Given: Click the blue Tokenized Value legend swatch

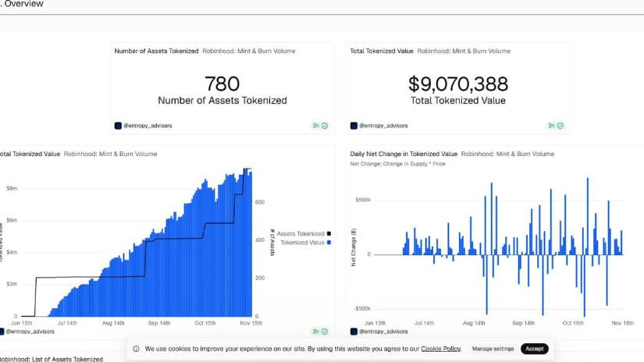Looking at the screenshot, I should [329, 243].
